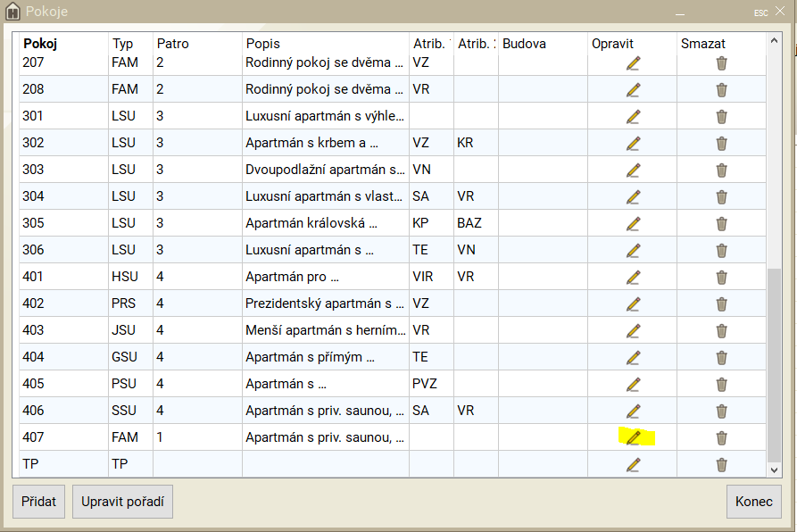
Task: Click trash icon for room 406
Action: 721,411
